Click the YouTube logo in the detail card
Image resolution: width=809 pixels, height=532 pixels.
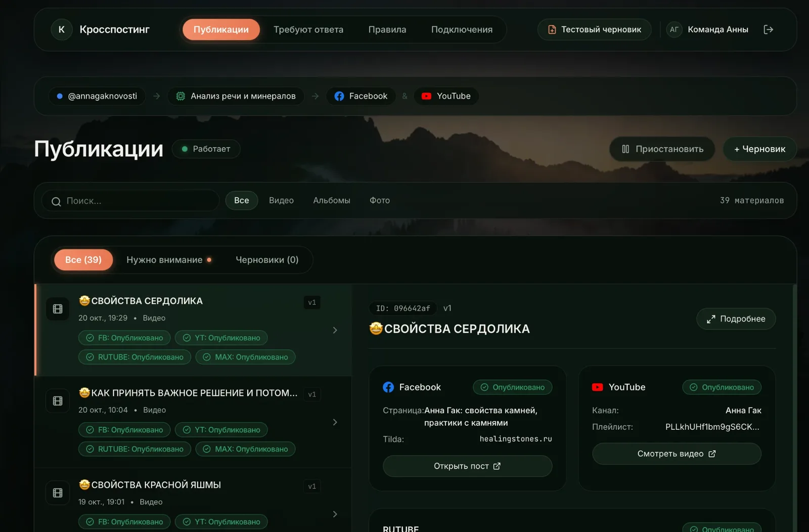(598, 387)
